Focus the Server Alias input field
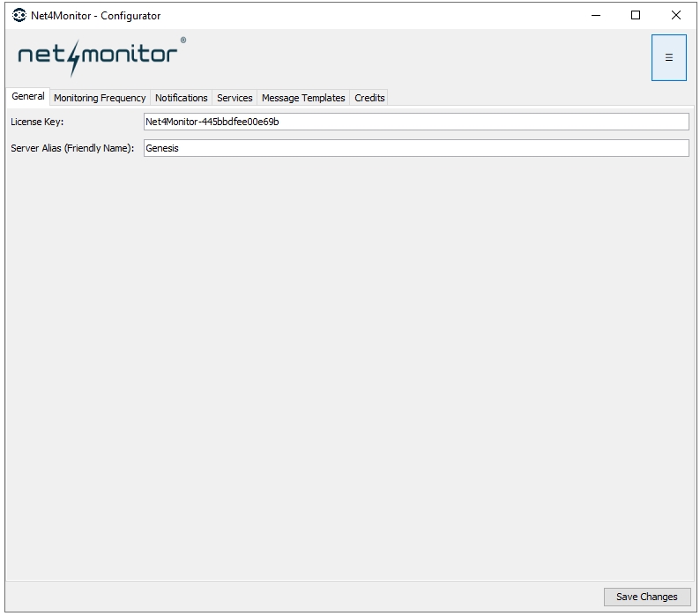Viewport: 700px width, 616px height. pos(416,148)
